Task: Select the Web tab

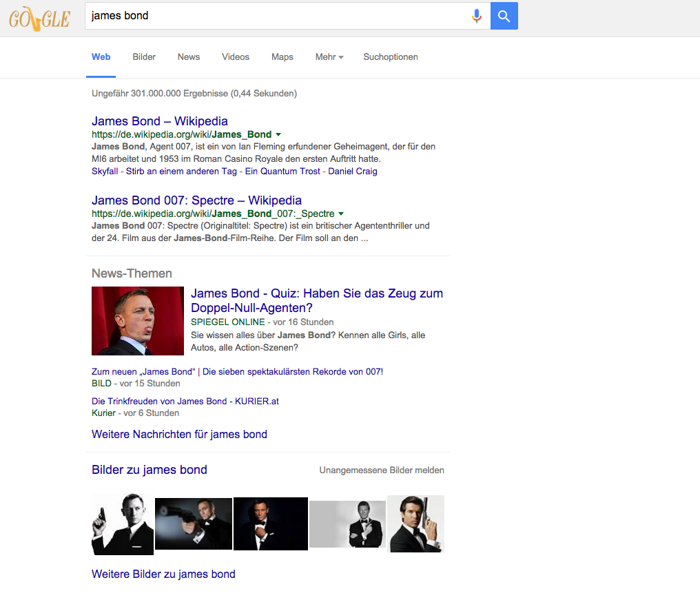Action: pos(101,57)
